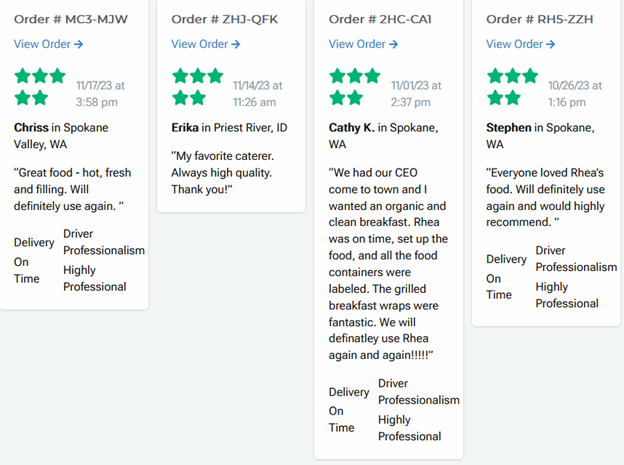Click reviewer name Chriss
Screen dimensions: 624x465
(31, 128)
